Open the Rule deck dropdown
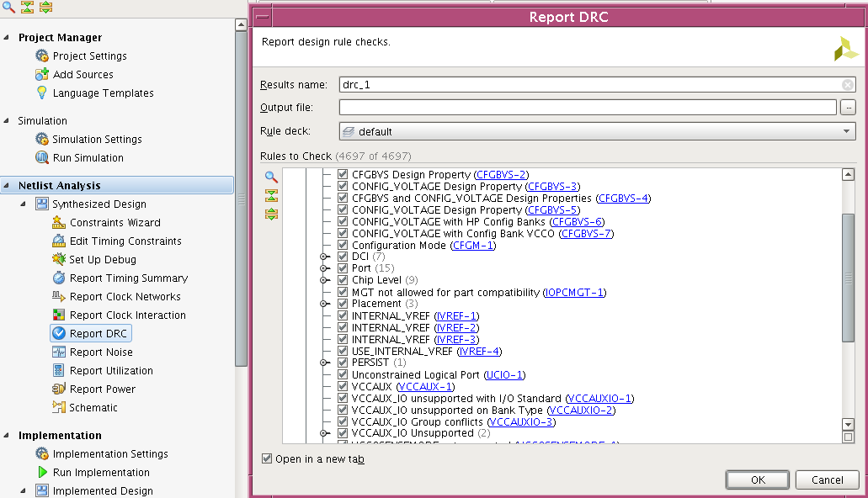868x498 pixels. [597, 131]
